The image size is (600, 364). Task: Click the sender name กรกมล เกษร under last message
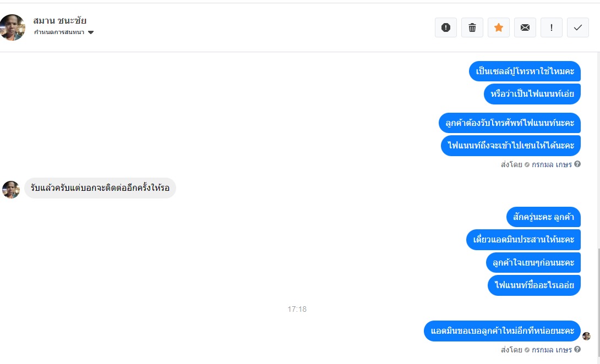552,350
